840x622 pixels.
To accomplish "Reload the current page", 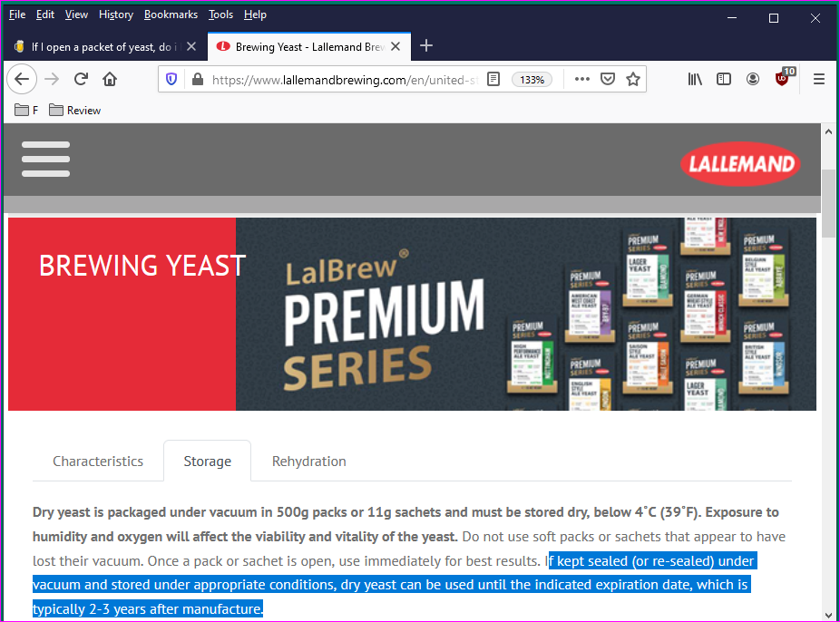I will pos(81,79).
